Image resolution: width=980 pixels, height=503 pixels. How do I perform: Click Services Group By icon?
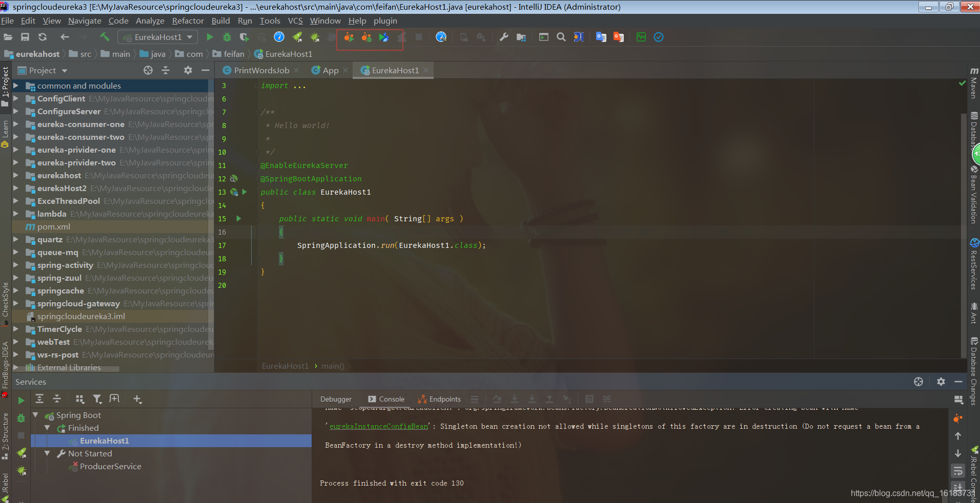click(79, 399)
